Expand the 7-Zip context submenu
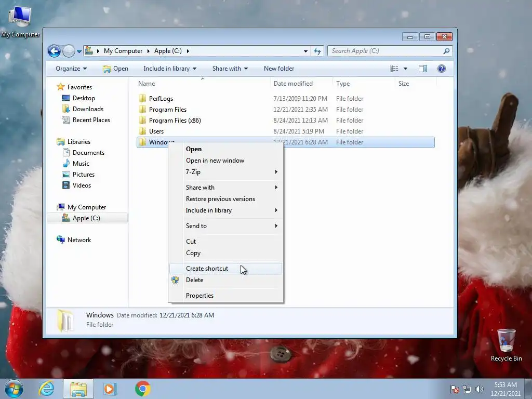 225,172
